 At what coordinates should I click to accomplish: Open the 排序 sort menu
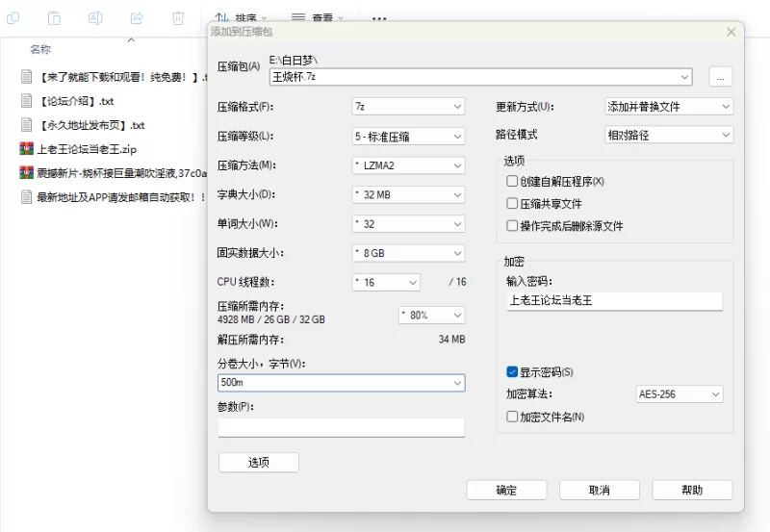pyautogui.click(x=241, y=18)
